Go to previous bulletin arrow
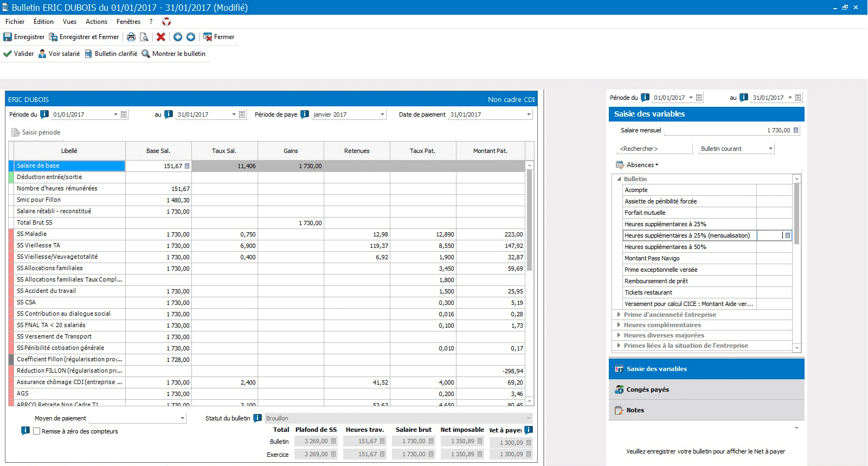Screen dimensions: 868x466 click(178, 37)
